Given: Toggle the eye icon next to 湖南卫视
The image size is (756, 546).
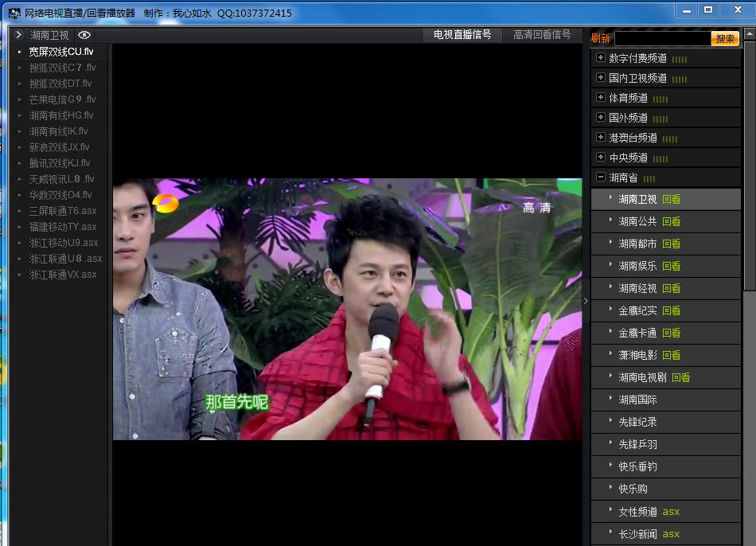Looking at the screenshot, I should point(84,35).
